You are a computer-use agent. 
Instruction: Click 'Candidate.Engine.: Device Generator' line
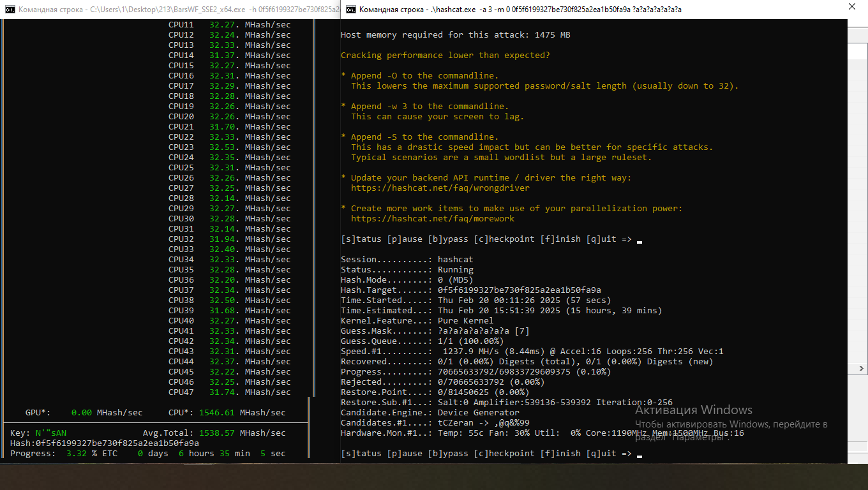[430, 413]
